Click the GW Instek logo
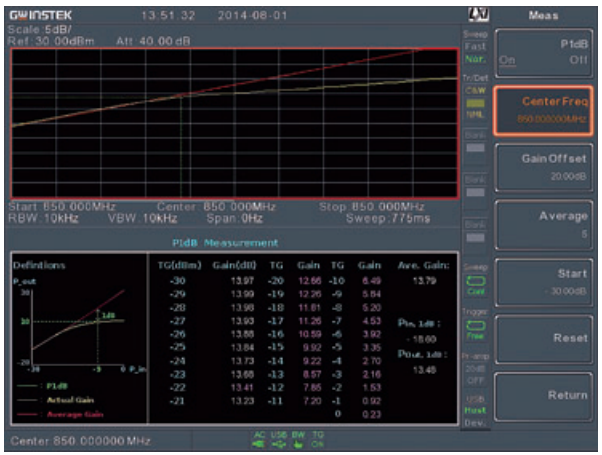 pyautogui.click(x=40, y=15)
